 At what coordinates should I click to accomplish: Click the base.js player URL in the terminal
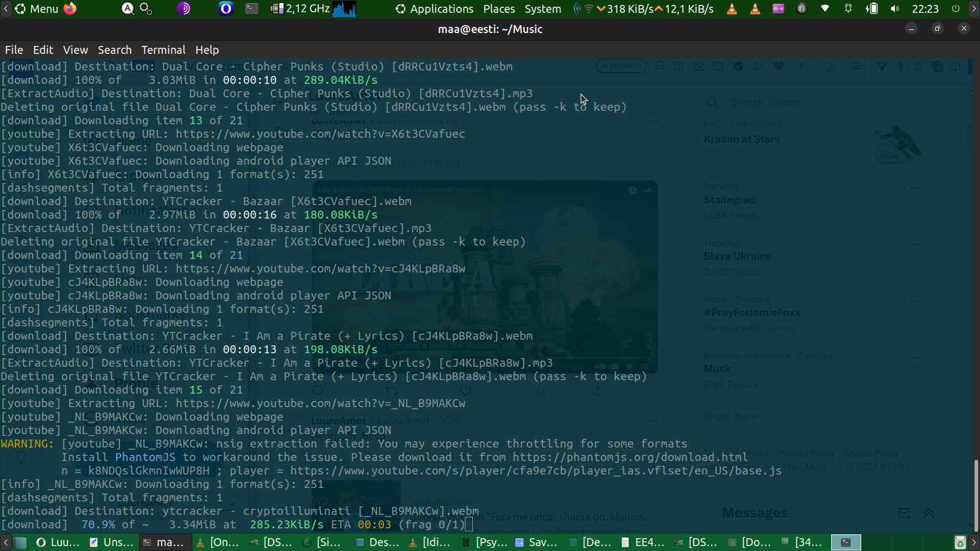pos(536,471)
